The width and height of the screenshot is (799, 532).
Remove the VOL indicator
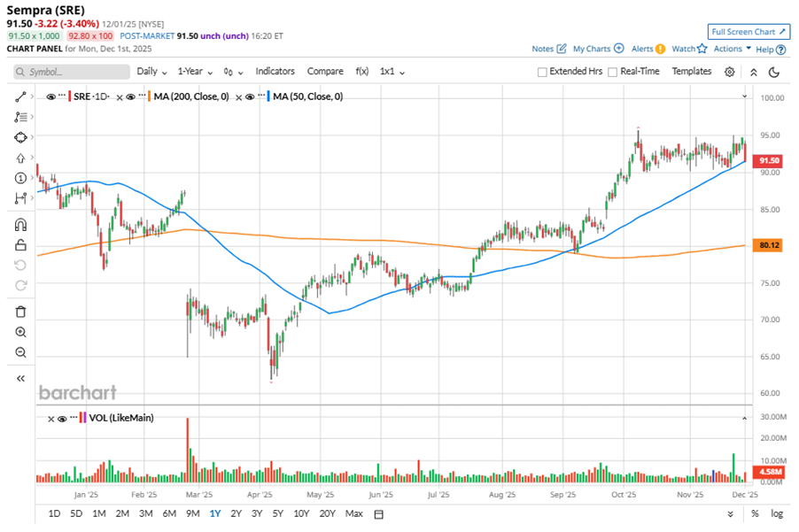pos(51,419)
